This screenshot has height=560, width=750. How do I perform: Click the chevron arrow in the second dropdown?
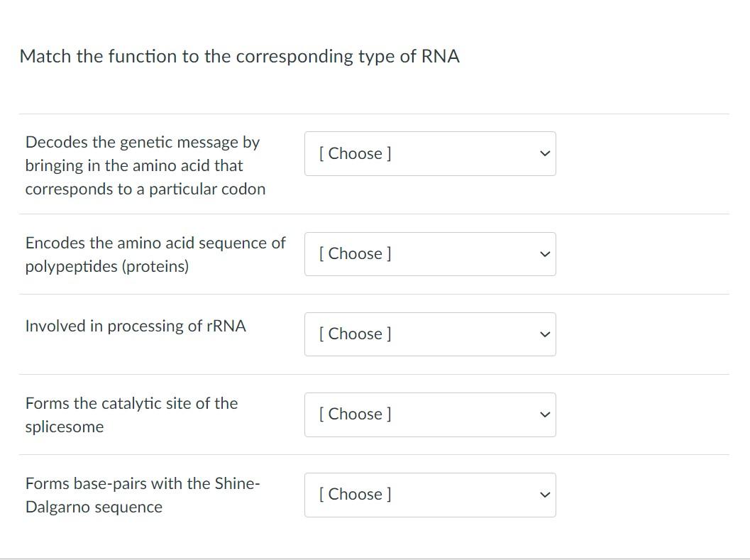point(544,254)
